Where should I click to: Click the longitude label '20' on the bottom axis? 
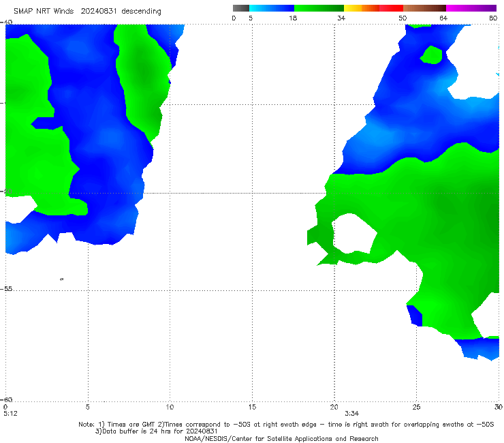click(334, 407)
